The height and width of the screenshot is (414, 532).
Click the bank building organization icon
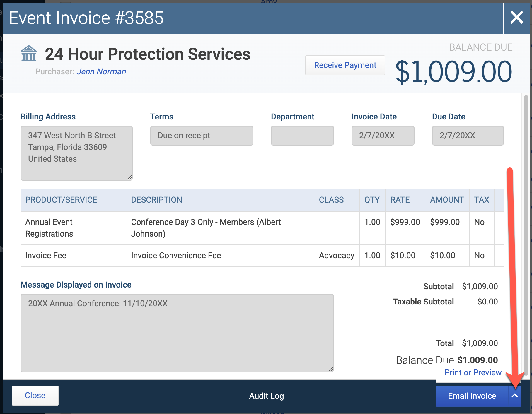pyautogui.click(x=29, y=54)
